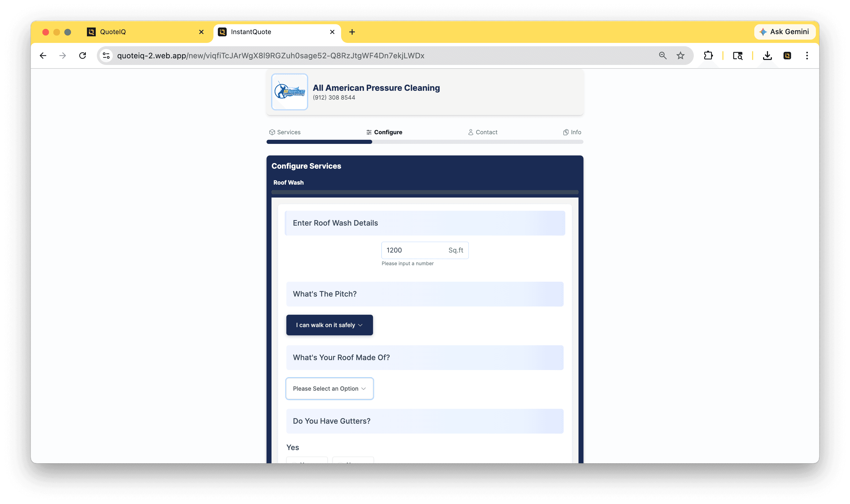Close the InstantQuote tab
The image size is (850, 504).
point(332,32)
